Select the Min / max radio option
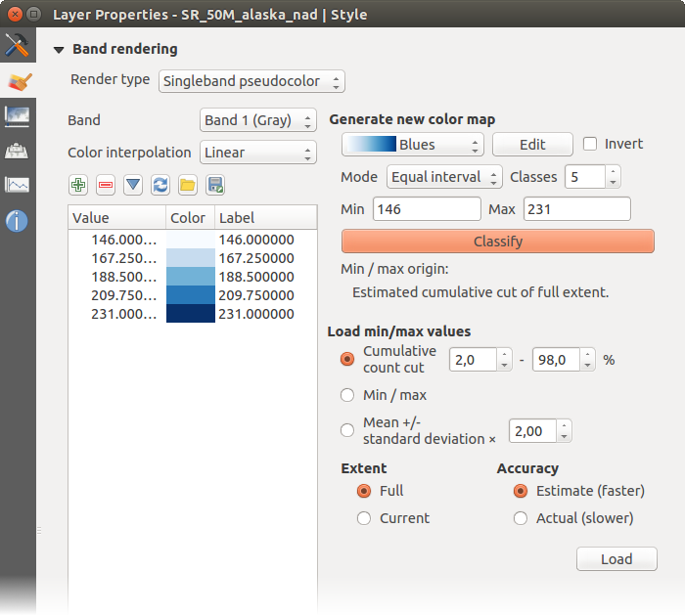This screenshot has height=616, width=685. [346, 395]
